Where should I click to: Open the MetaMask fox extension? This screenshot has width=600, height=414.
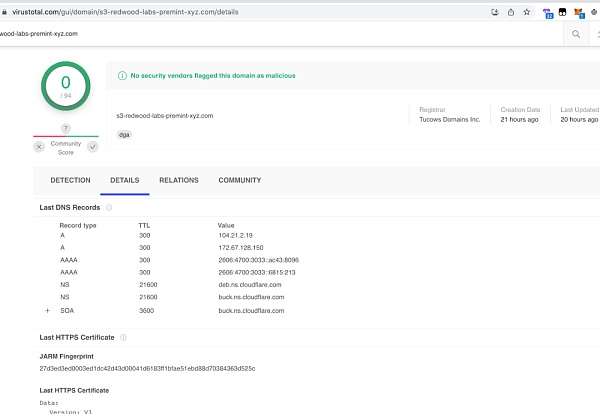tap(577, 12)
